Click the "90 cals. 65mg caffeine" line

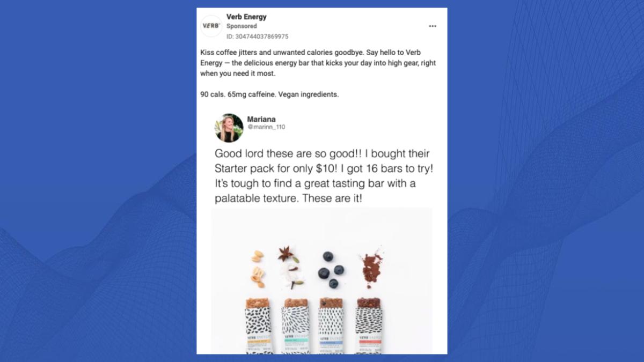269,94
